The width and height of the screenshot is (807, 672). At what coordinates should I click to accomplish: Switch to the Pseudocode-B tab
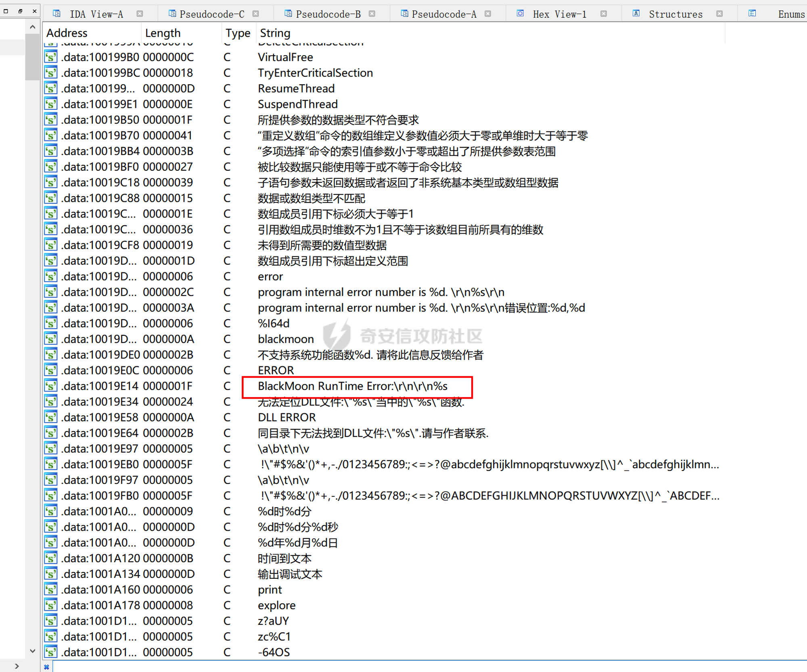pos(328,14)
